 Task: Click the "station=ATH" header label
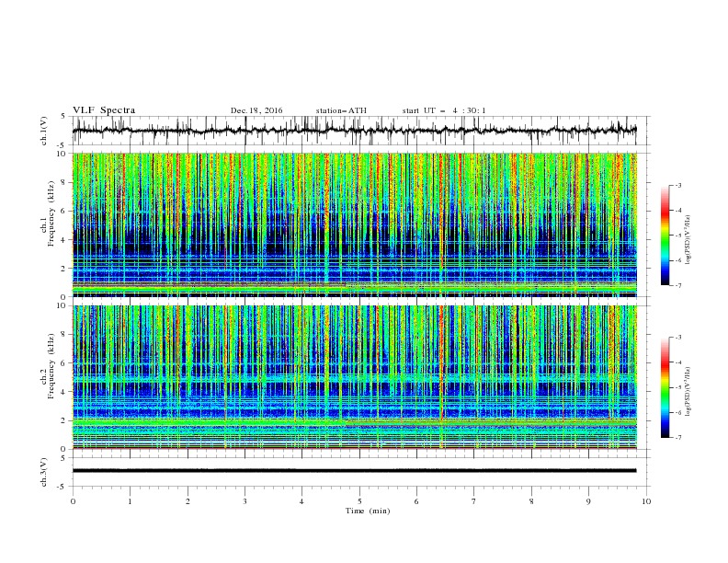(x=341, y=110)
